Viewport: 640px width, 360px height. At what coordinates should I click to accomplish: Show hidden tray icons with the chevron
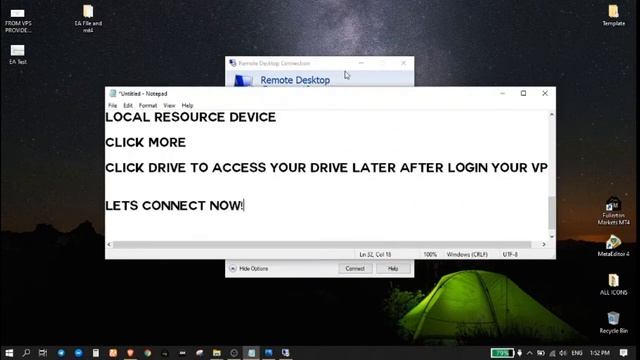(529, 353)
